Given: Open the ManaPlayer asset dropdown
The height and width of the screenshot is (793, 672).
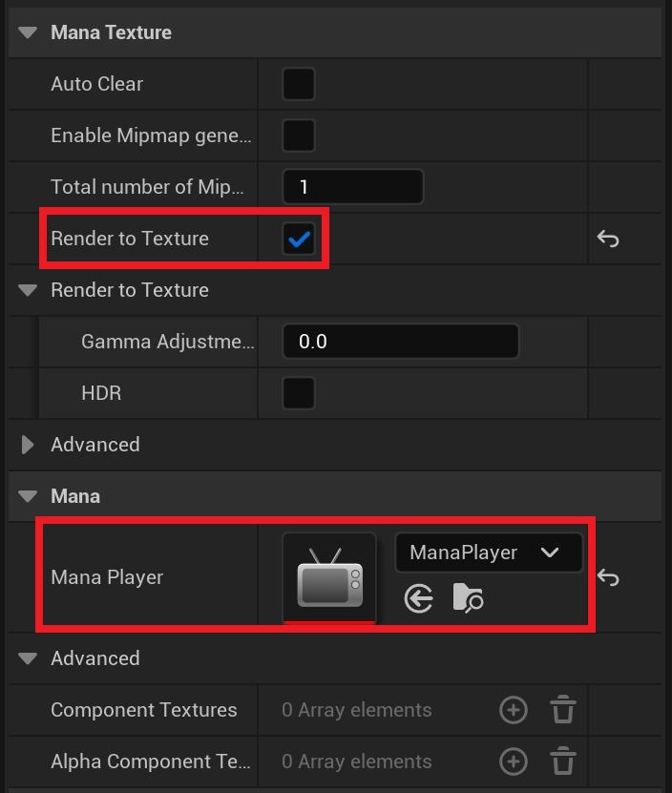Looking at the screenshot, I should [488, 553].
